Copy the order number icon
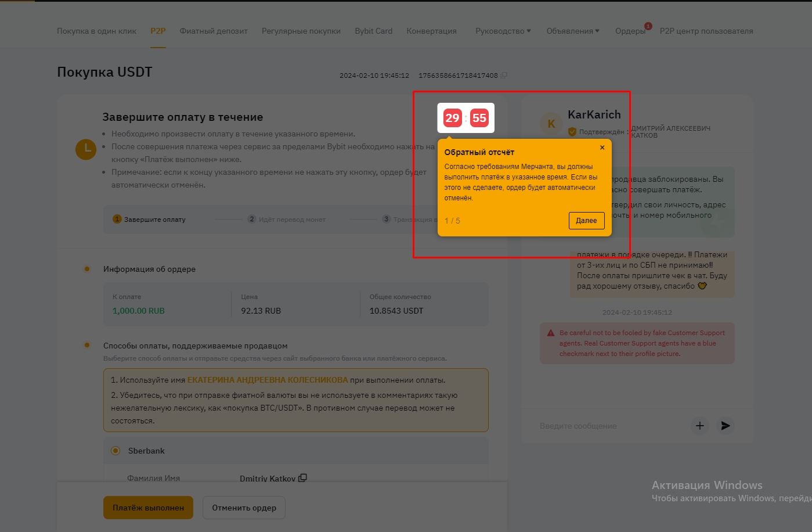Image resolution: width=812 pixels, height=532 pixels. tap(504, 76)
